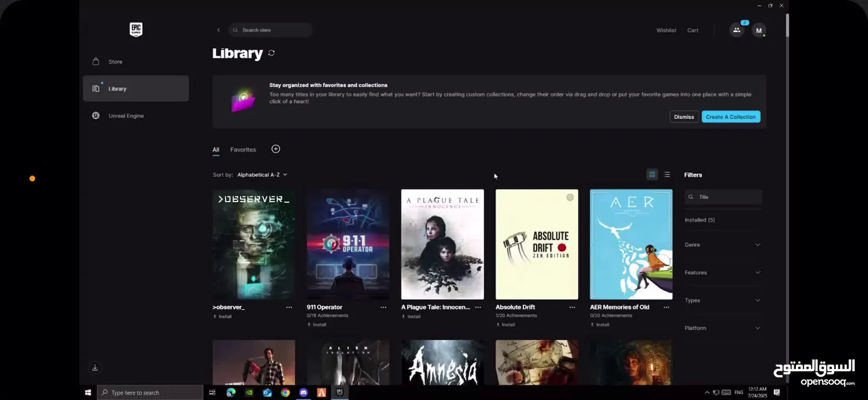Open the Windows notification center icon
Screen dimensions: 868x400
(x=776, y=393)
